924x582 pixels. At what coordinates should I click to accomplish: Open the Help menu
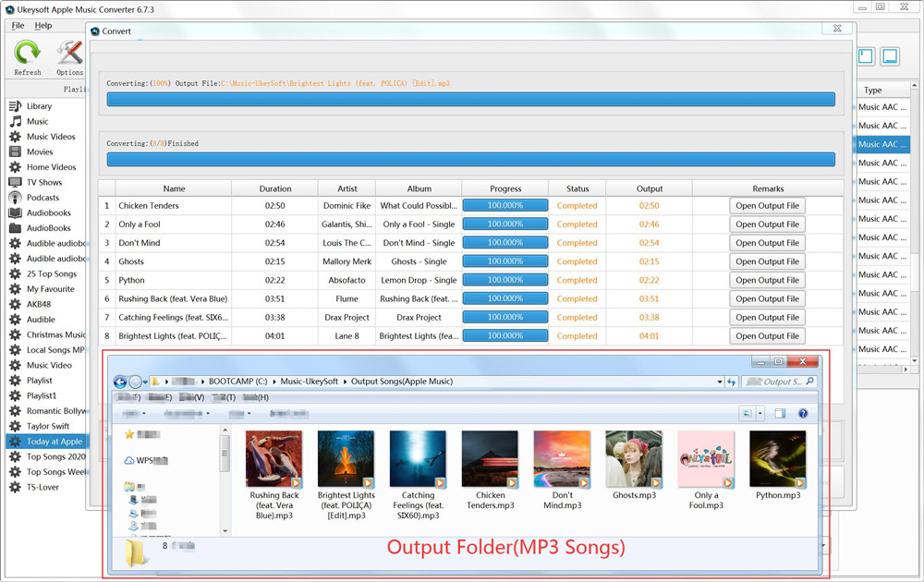(43, 25)
